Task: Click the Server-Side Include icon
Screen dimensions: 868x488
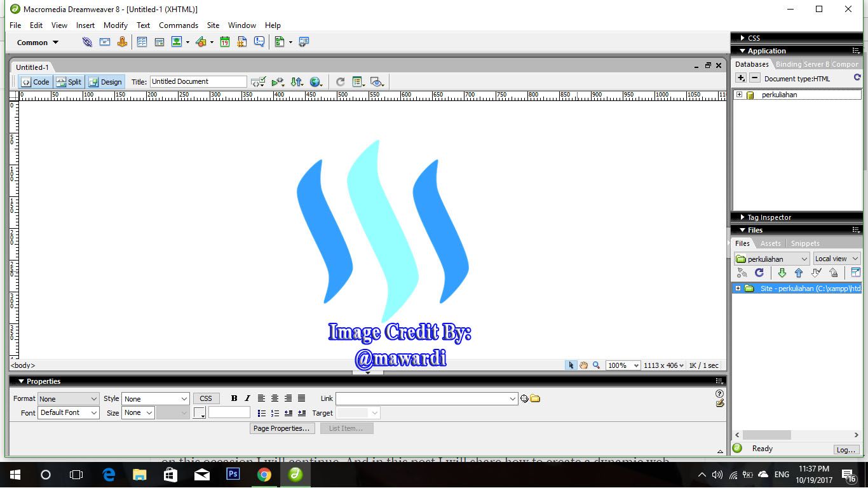Action: (242, 42)
